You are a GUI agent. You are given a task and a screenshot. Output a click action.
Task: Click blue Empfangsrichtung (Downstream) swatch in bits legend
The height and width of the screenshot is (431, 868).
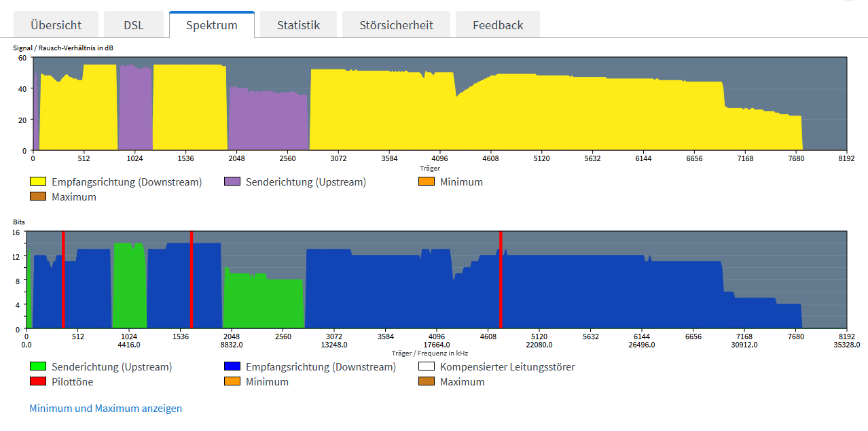click(x=232, y=367)
